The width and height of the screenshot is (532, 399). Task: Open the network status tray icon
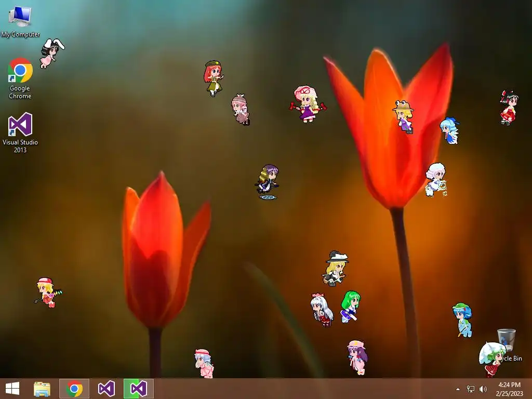(x=471, y=389)
